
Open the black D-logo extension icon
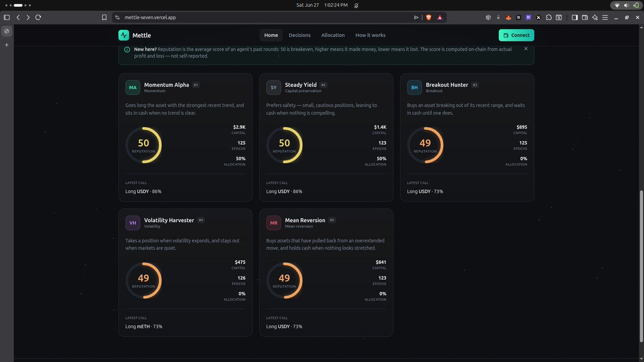pyautogui.click(x=518, y=17)
